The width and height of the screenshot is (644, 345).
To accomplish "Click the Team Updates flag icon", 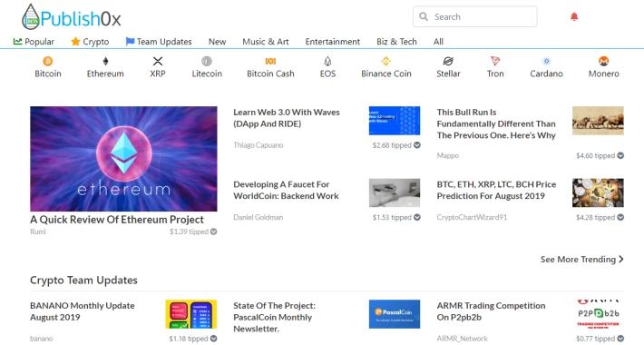I will pyautogui.click(x=130, y=41).
